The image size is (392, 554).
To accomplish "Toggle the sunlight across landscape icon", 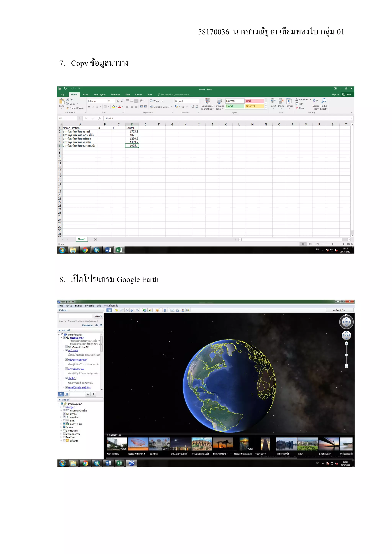I will (x=150, y=310).
